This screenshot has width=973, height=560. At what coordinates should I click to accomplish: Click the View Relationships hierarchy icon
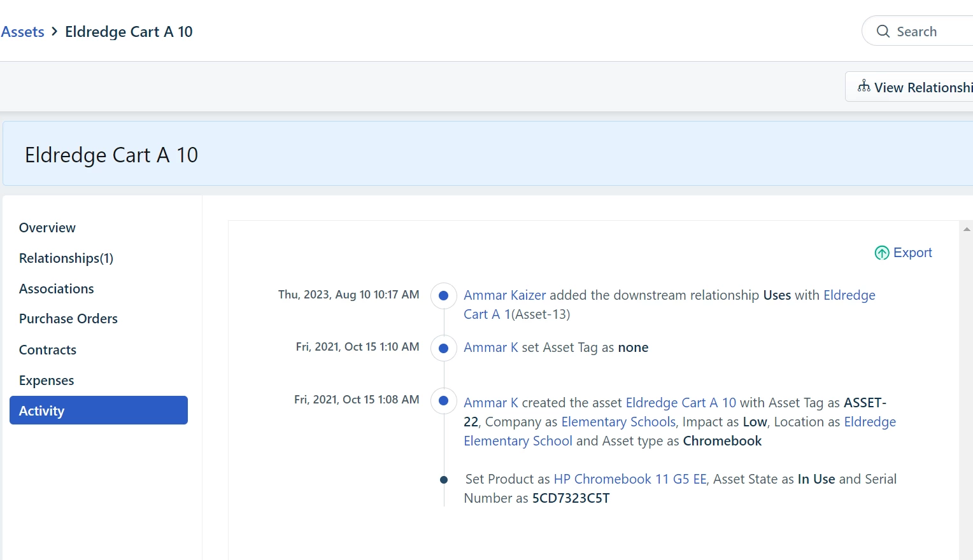point(863,87)
